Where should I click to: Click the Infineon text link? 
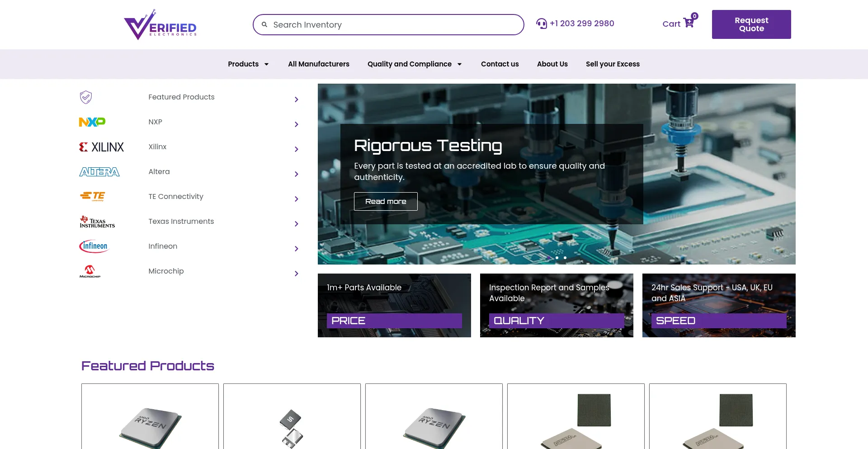[163, 246]
